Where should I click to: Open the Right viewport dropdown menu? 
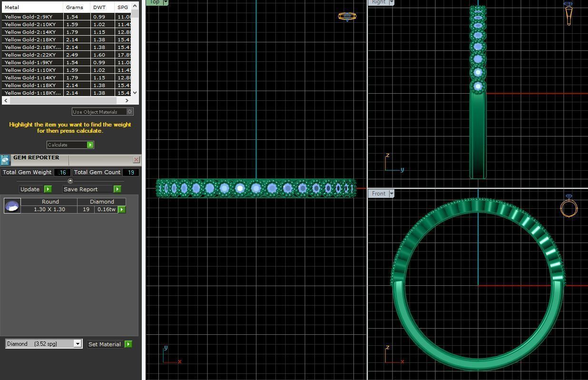tap(392, 2)
